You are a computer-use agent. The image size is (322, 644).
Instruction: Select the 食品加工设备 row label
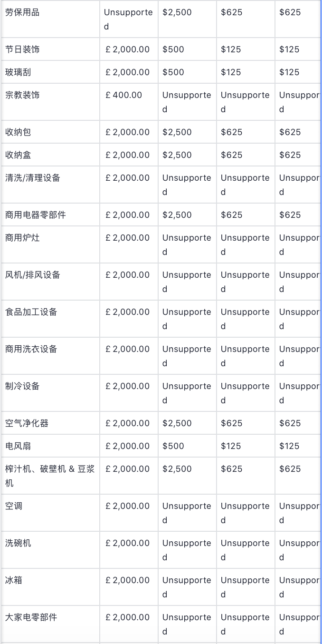(x=31, y=312)
